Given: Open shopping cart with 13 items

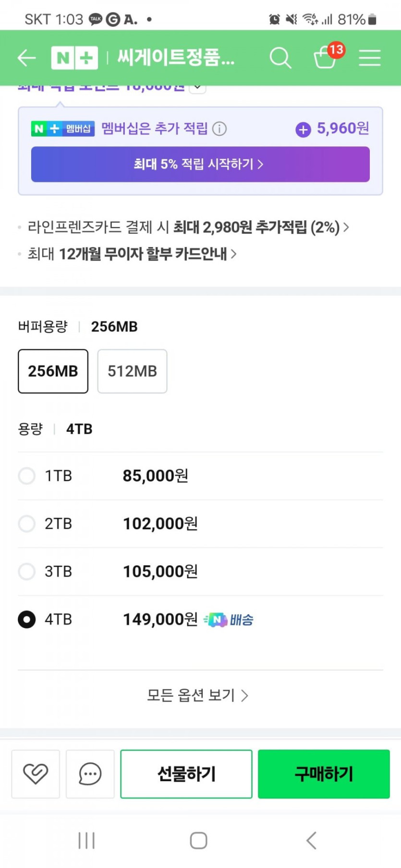Looking at the screenshot, I should click(326, 58).
